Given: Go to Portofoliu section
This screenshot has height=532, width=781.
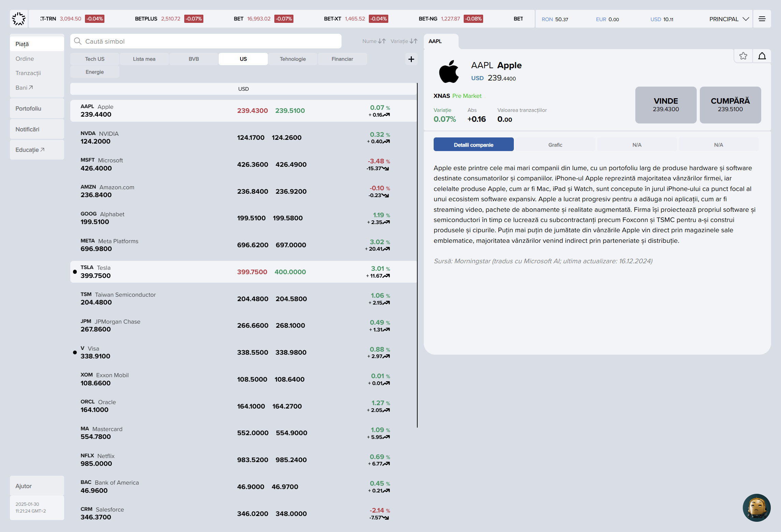Looking at the screenshot, I should click(37, 108).
